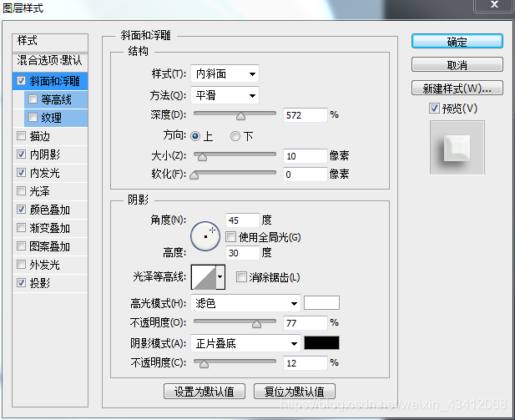
Task: Click the 取消 button
Action: coord(457,65)
